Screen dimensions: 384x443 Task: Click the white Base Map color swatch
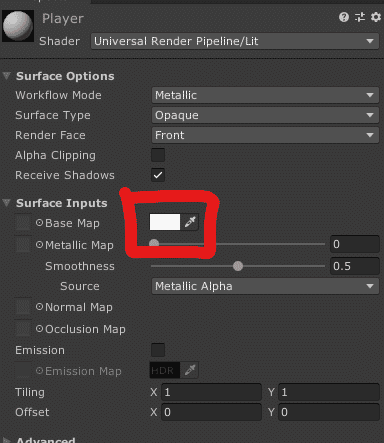tap(165, 222)
